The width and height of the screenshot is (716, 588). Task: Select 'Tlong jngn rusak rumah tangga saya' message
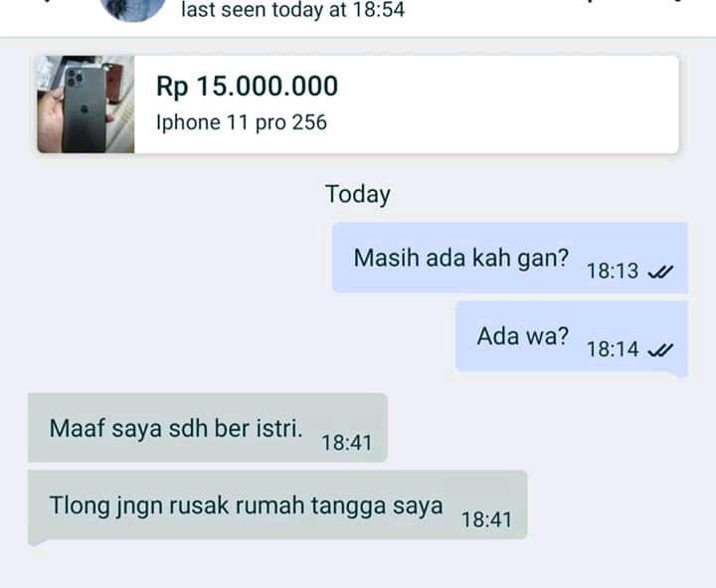click(x=277, y=506)
